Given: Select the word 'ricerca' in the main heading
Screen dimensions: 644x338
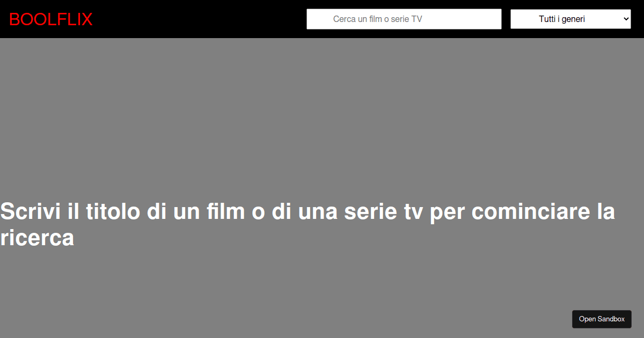Looking at the screenshot, I should [x=37, y=238].
